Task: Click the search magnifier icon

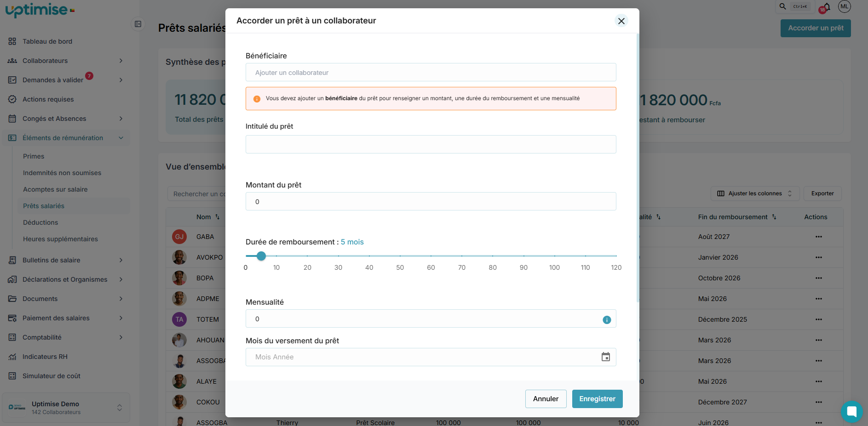Action: click(x=782, y=6)
